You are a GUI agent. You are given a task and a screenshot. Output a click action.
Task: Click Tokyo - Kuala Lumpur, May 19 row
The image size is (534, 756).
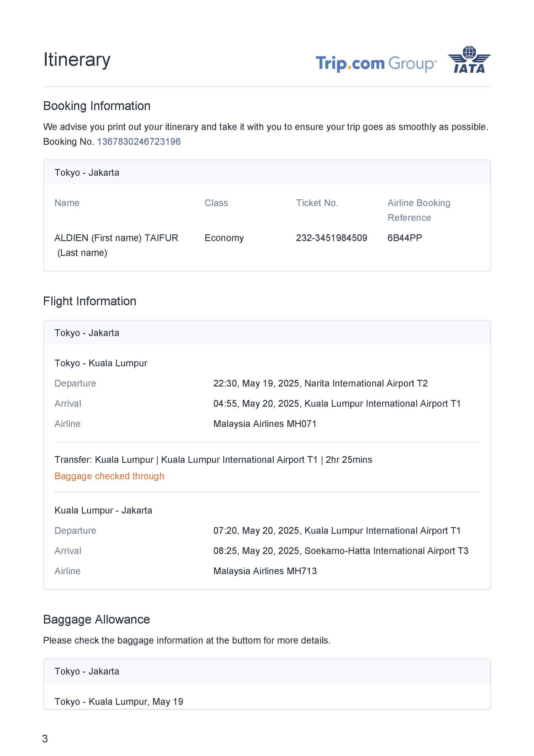click(x=119, y=702)
